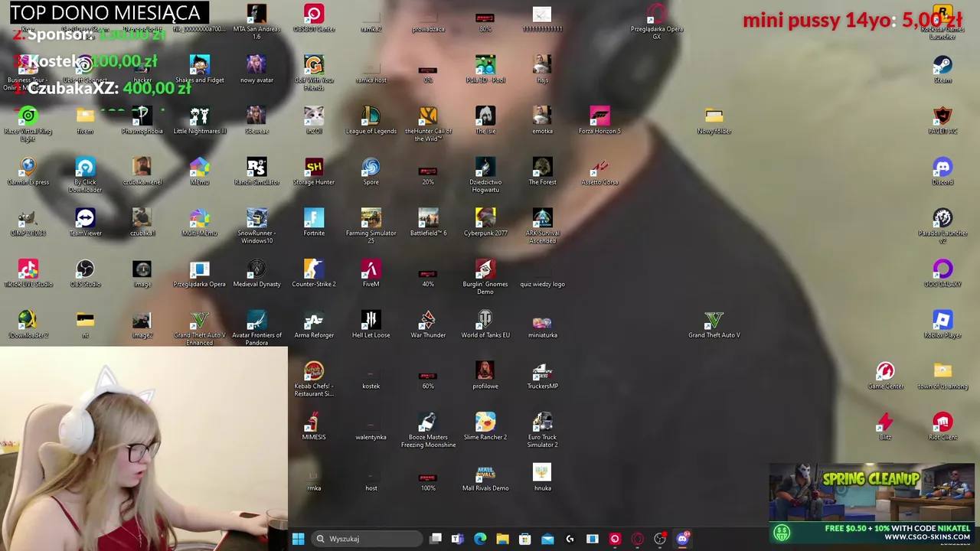Open Burglin' Gnomes Demo shortcut
Image resolution: width=980 pixels, height=551 pixels.
click(x=485, y=269)
